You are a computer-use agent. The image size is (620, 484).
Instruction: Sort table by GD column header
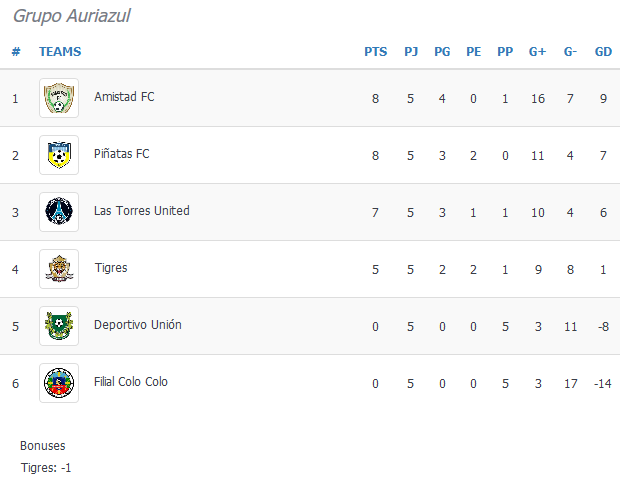603,52
